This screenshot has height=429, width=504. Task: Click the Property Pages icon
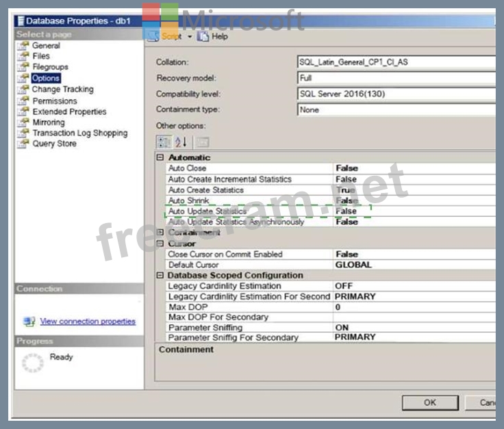[x=203, y=142]
